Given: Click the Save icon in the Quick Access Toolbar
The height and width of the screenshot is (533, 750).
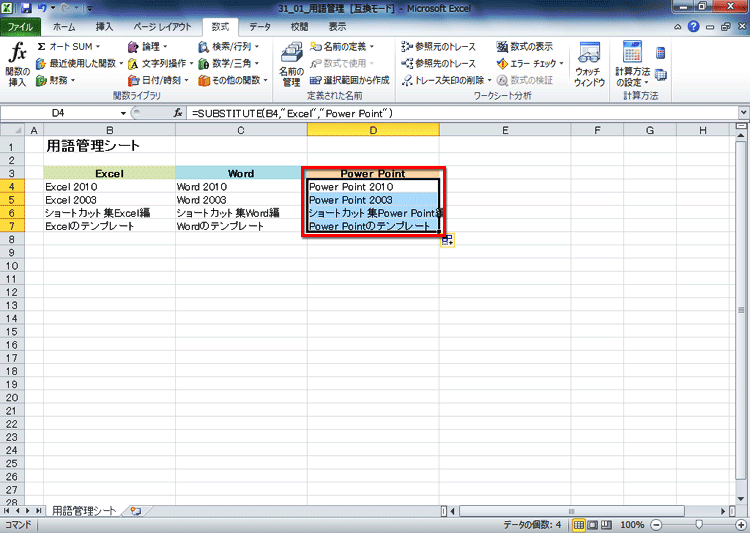Looking at the screenshot, I should tap(25, 8).
